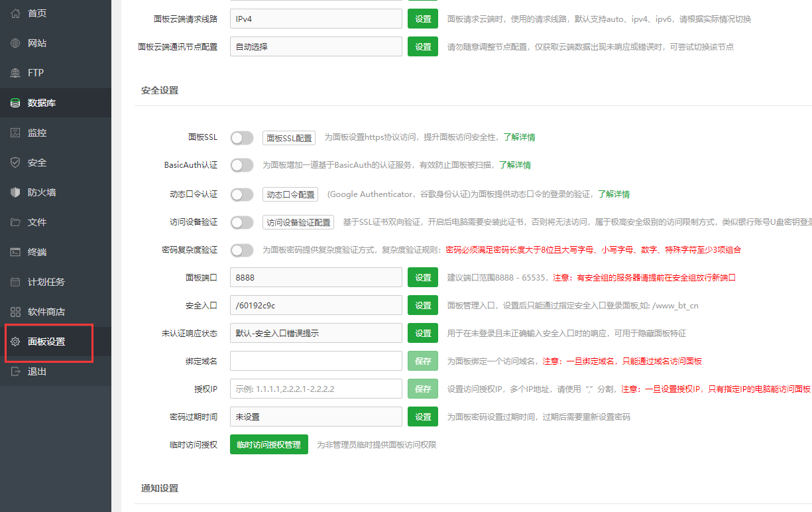Click the shield-check icon beside 安全

click(15, 162)
